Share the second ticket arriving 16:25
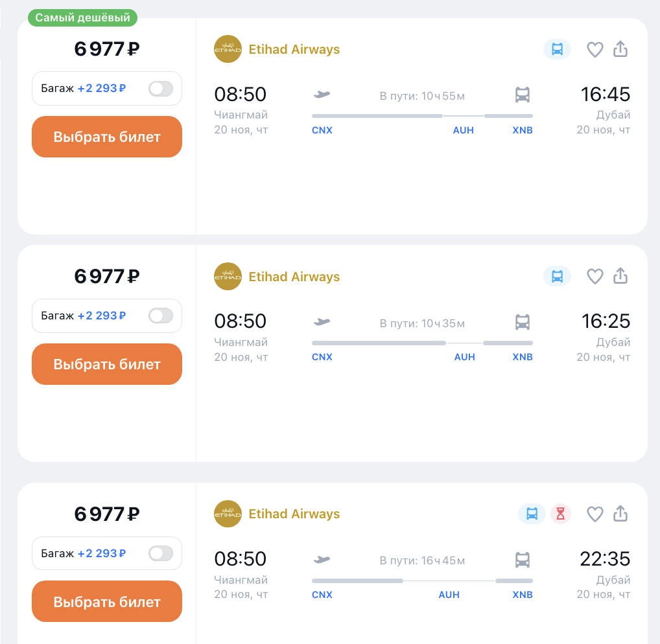Image resolution: width=660 pixels, height=644 pixels. pyautogui.click(x=620, y=277)
